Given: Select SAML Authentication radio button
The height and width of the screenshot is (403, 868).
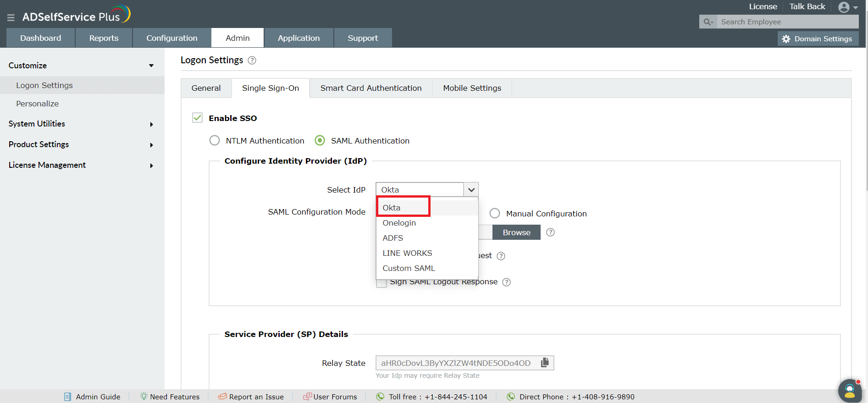Looking at the screenshot, I should click(x=320, y=140).
